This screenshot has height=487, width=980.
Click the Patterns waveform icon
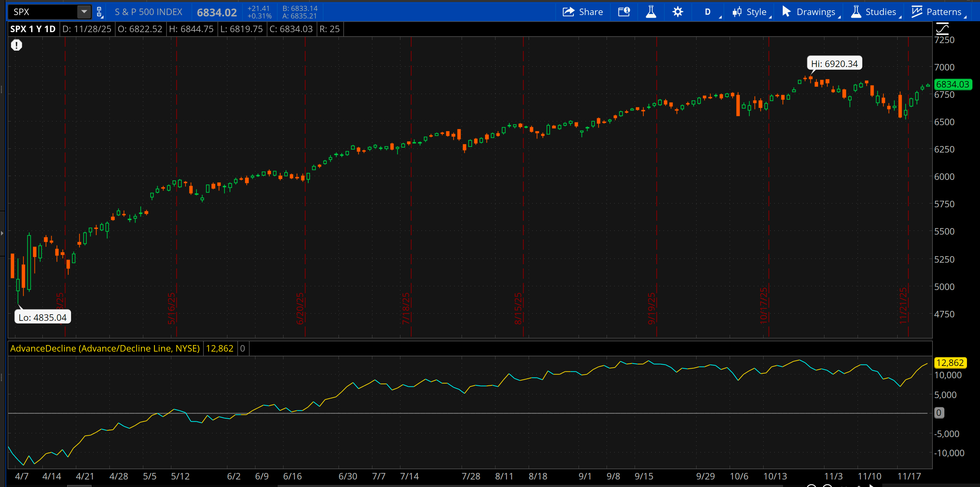point(917,12)
